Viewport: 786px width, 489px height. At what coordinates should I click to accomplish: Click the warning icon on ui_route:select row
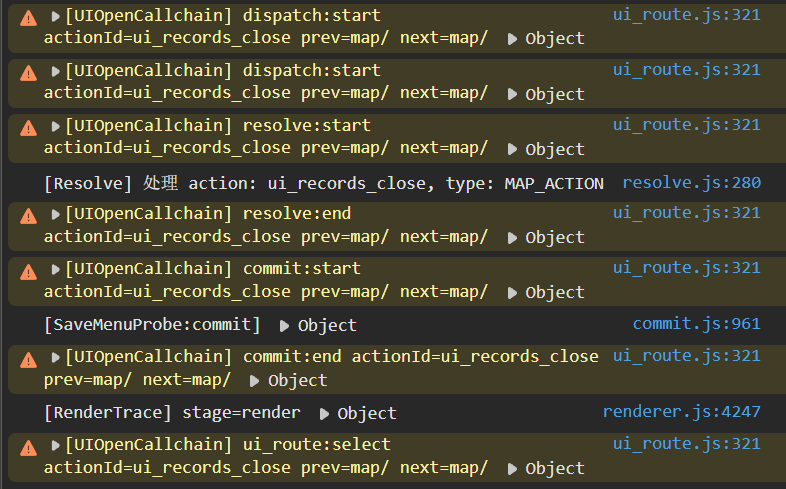29,448
